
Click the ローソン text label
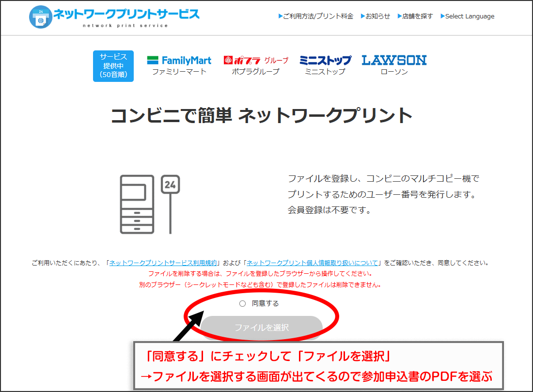[394, 72]
